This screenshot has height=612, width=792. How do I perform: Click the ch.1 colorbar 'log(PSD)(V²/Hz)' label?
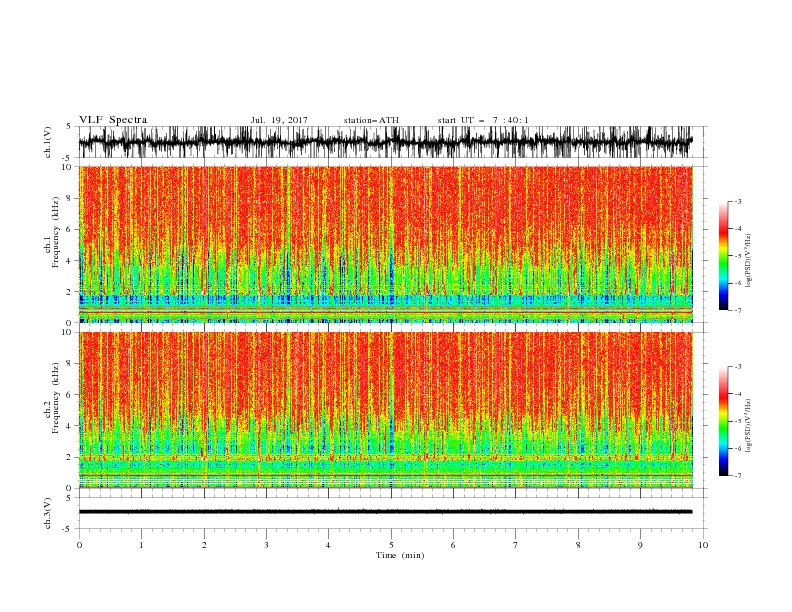coord(748,261)
